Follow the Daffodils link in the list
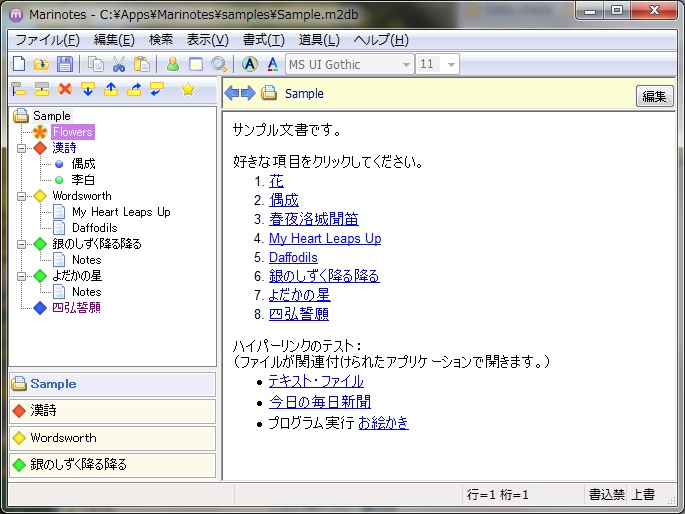685x514 pixels. pos(293,258)
